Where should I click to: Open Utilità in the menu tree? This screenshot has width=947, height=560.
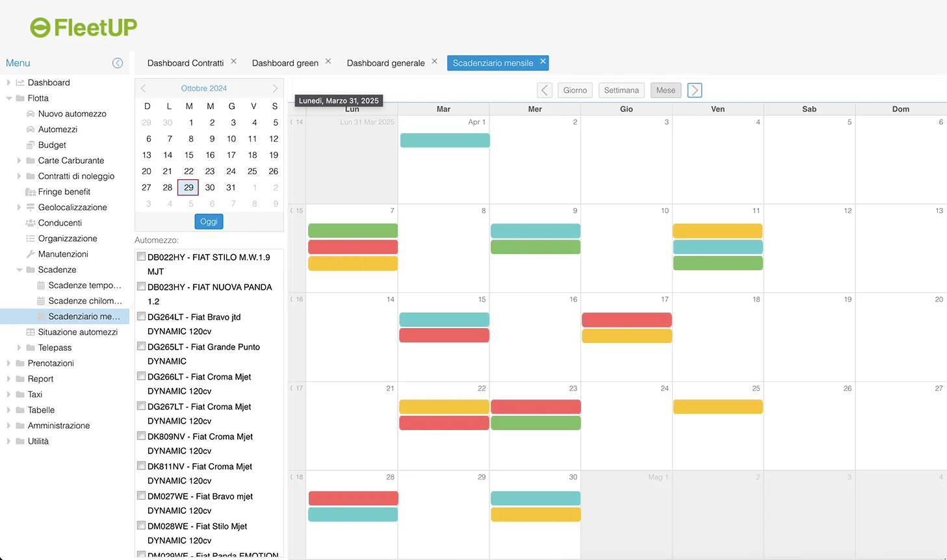point(38,441)
